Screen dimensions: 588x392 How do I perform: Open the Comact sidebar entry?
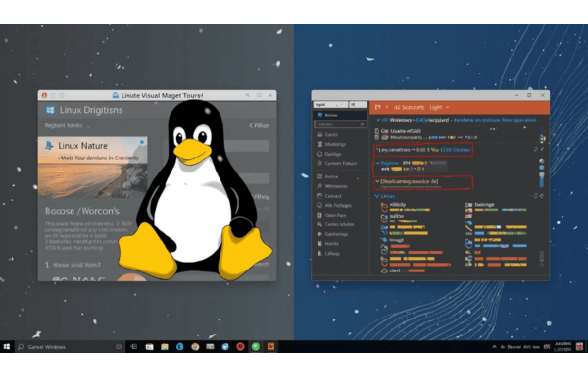(329, 196)
